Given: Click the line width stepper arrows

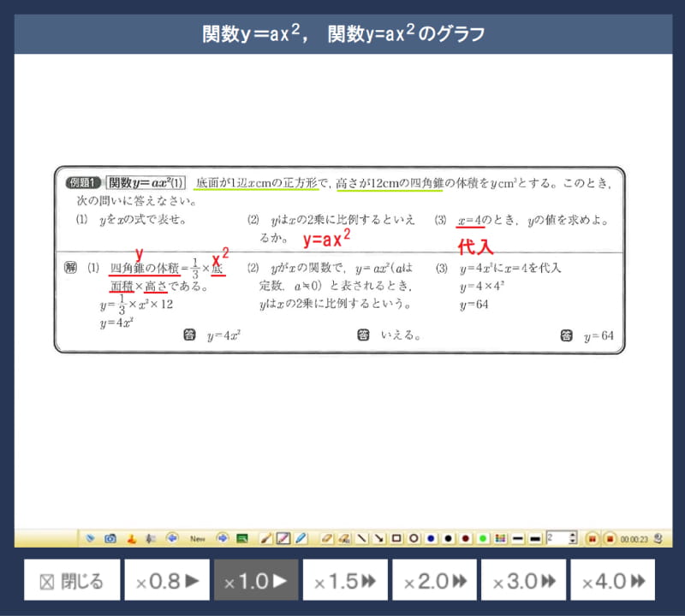Looking at the screenshot, I should [573, 539].
